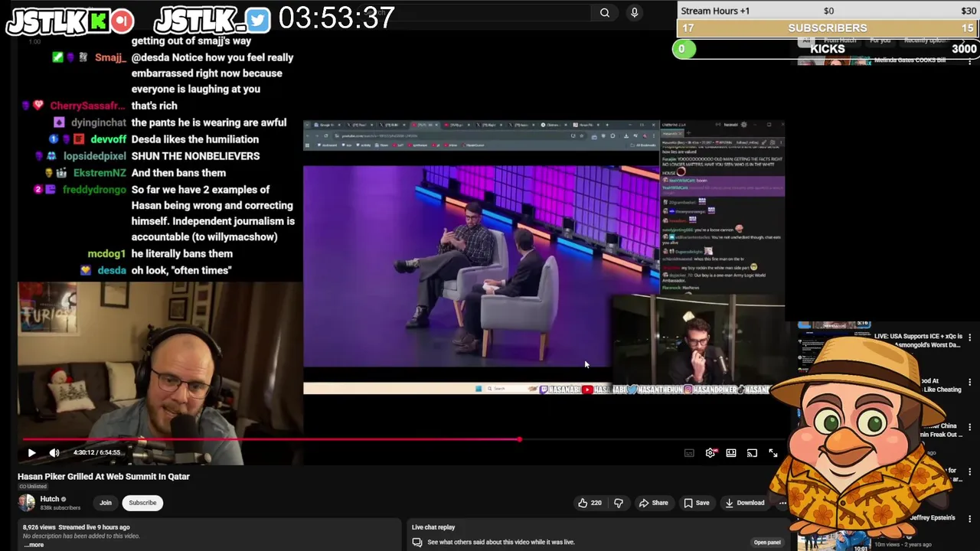Enter fullscreen with the player's corner icon
Viewport: 980px width, 551px height.
coord(773,453)
